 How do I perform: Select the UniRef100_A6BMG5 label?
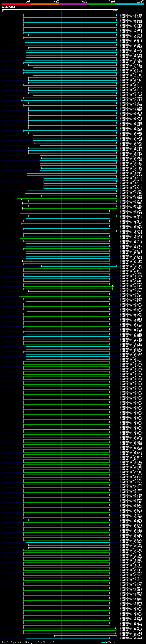[x=131, y=618]
